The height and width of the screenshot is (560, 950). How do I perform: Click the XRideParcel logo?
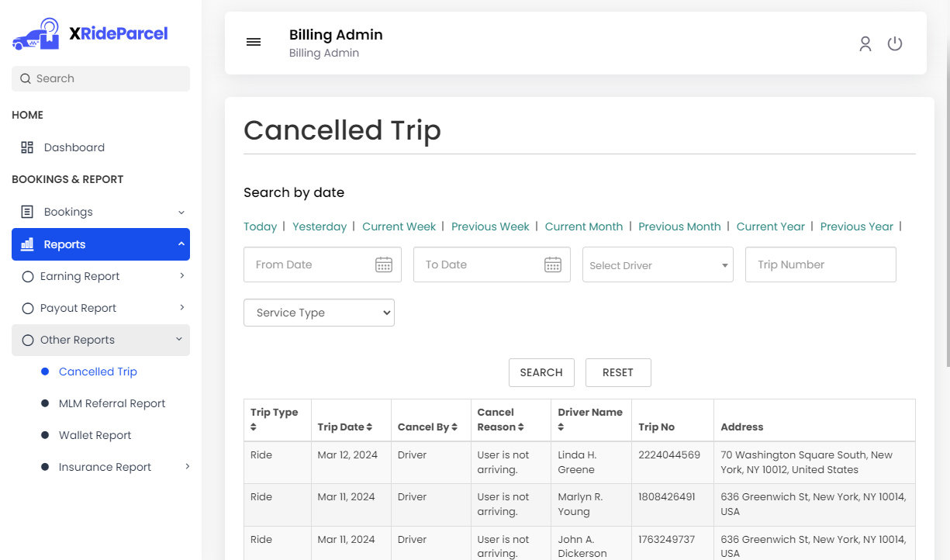point(90,34)
